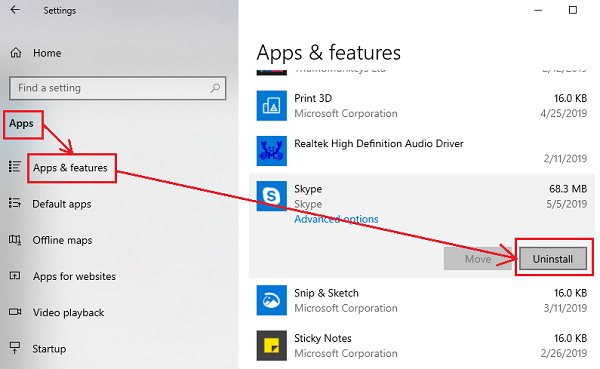Screen dimensions: 600x369
Task: Click the Apps & features page heading
Action: coord(328,53)
